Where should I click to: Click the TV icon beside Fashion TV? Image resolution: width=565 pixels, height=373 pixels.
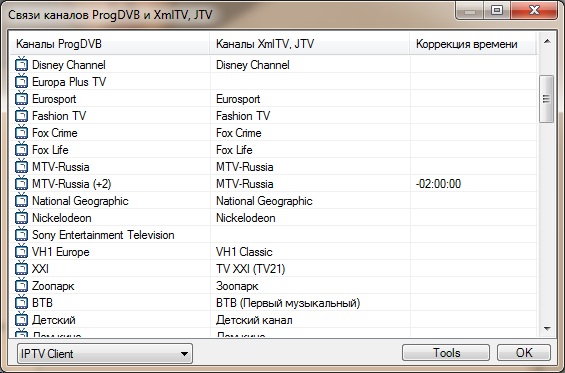click(21, 115)
